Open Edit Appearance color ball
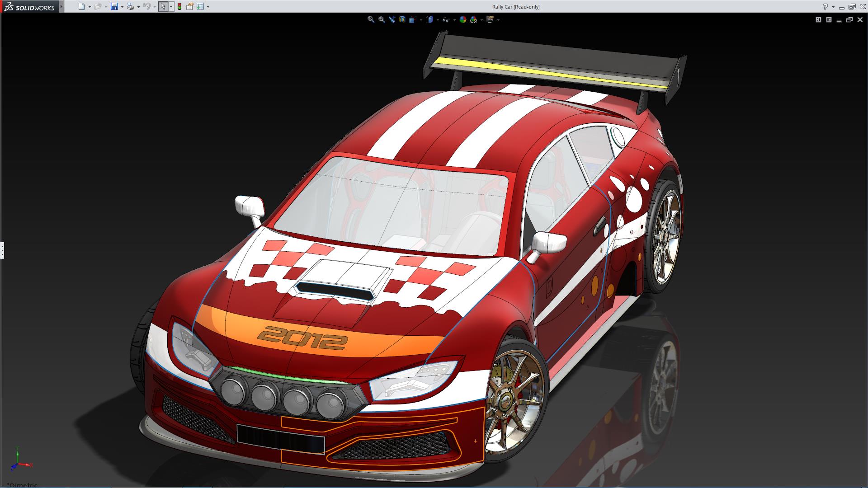Image resolution: width=868 pixels, height=488 pixels. click(462, 19)
